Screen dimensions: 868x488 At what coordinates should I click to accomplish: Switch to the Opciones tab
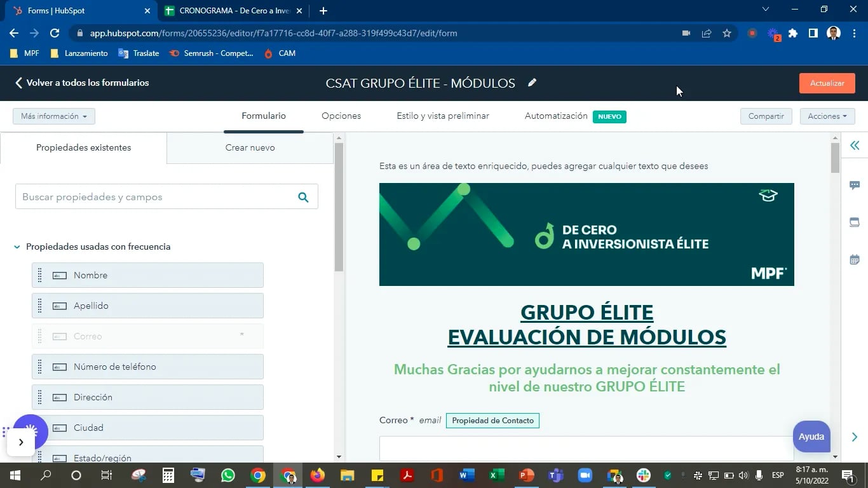pyautogui.click(x=341, y=116)
